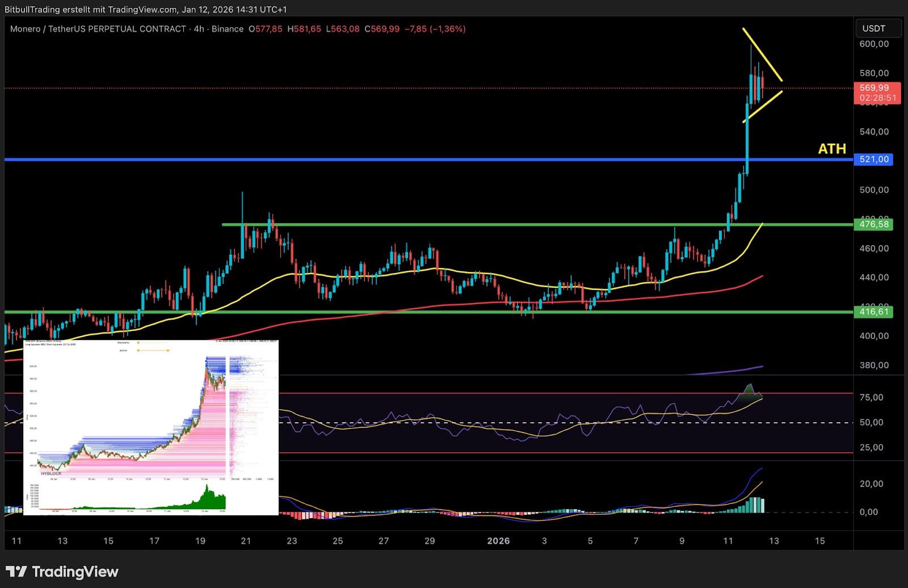Click date 13 near chart's right edge
The height and width of the screenshot is (588, 908).
(x=774, y=541)
